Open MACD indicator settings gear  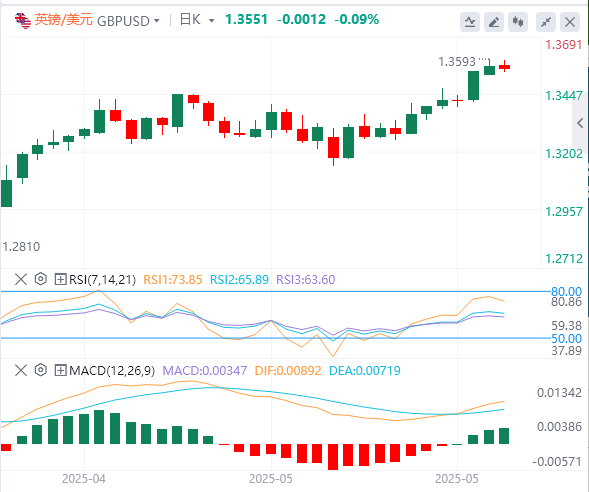point(41,370)
